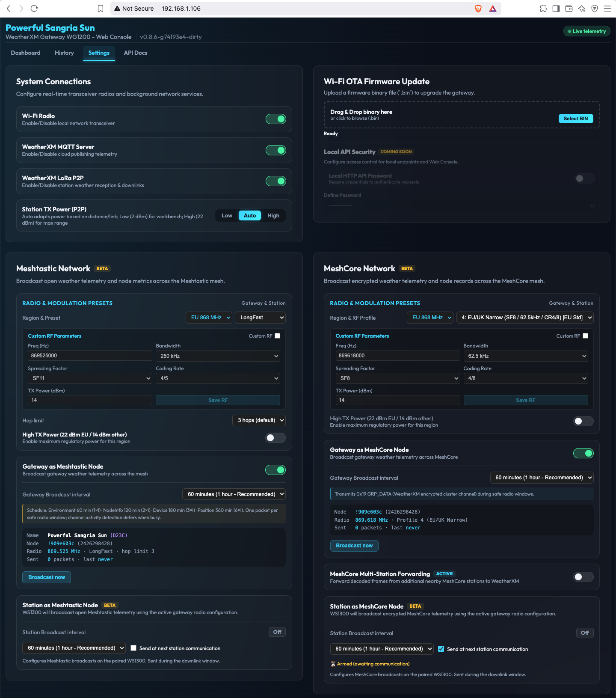Click the Live telemetry status badge
Screen dimensions: 616x698
[587, 31]
